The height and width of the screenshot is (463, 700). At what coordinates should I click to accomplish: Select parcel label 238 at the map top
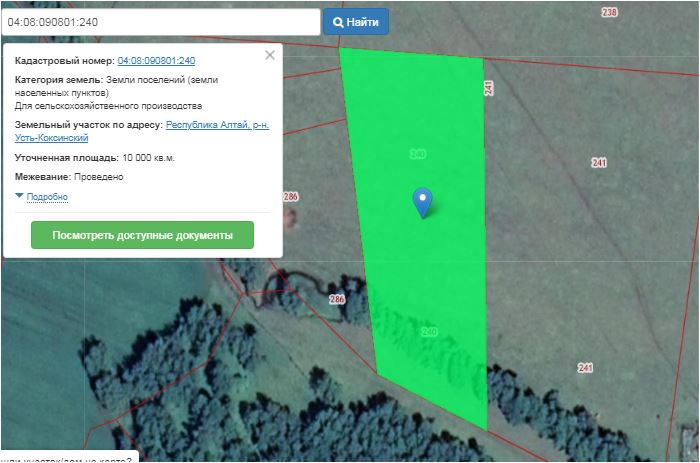tap(610, 12)
